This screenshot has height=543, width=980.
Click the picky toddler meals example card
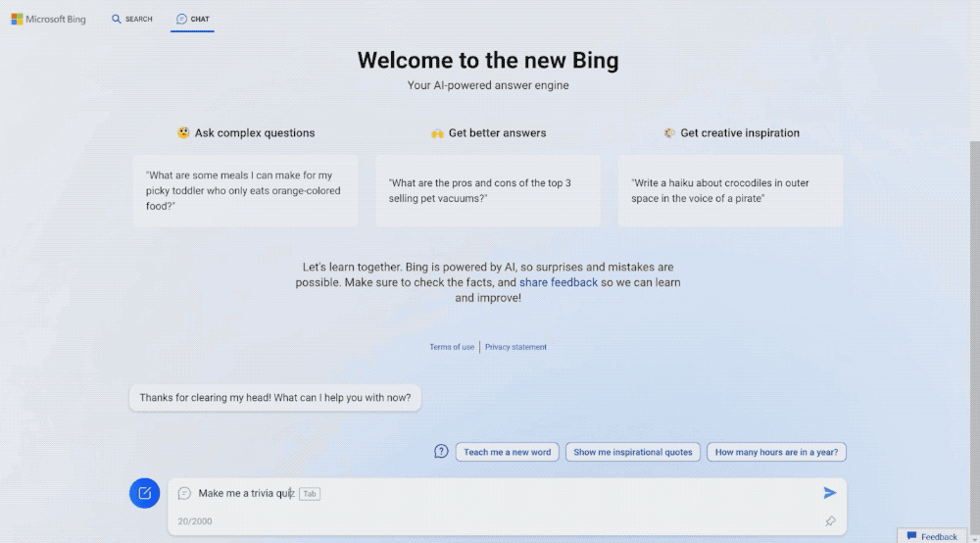coord(245,191)
